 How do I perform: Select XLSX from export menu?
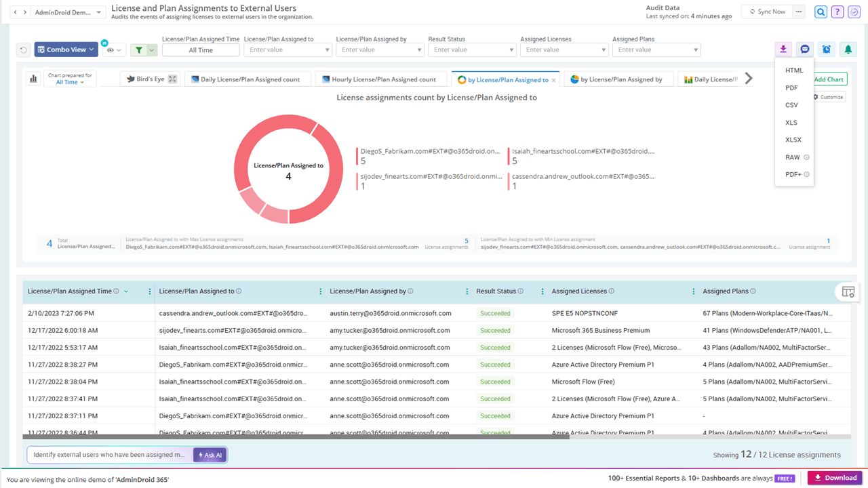click(x=793, y=140)
